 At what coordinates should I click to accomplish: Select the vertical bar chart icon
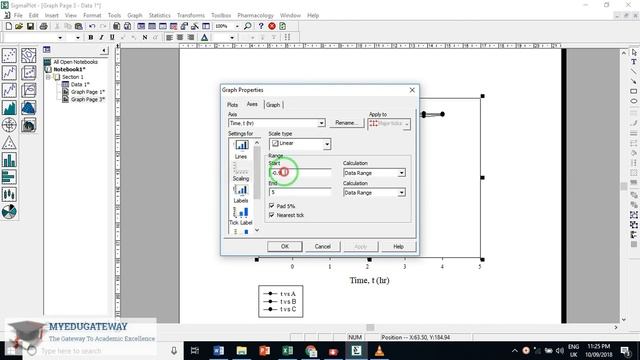tap(9, 160)
